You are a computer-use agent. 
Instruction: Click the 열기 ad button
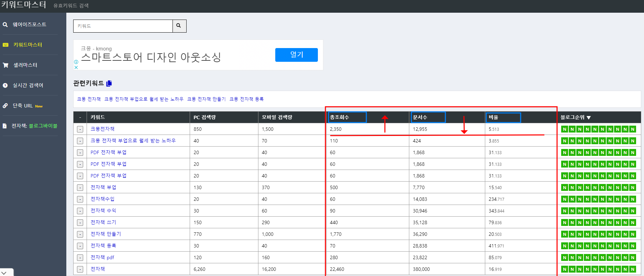[297, 55]
